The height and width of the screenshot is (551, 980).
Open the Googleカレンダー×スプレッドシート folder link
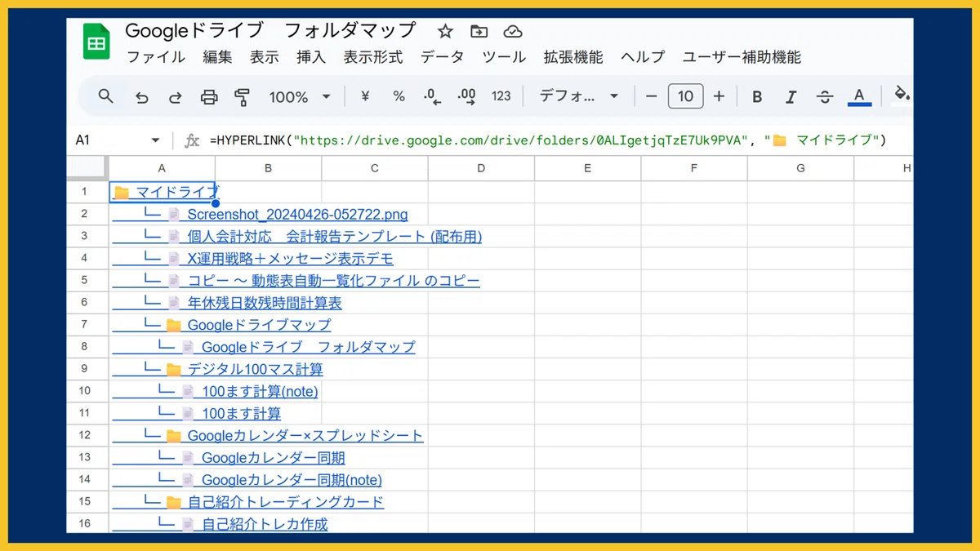point(305,435)
